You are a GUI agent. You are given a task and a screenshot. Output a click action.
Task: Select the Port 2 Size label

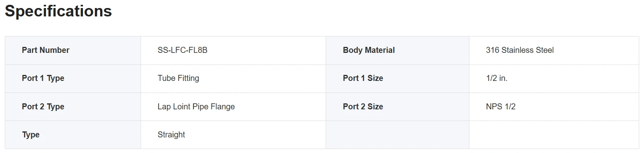363,107
